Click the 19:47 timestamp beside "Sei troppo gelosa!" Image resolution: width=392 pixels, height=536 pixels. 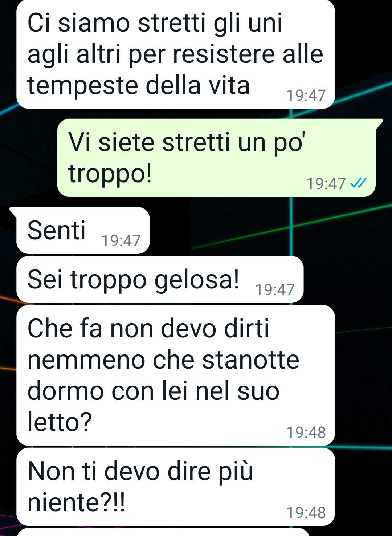point(275,289)
